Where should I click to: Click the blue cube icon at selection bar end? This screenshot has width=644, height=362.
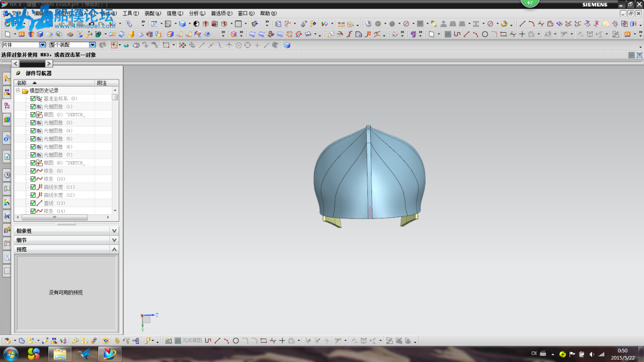pos(287,45)
